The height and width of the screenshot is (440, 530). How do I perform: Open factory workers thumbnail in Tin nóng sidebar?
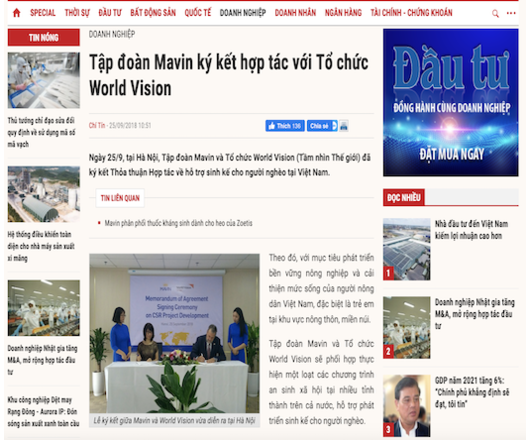coord(44,308)
